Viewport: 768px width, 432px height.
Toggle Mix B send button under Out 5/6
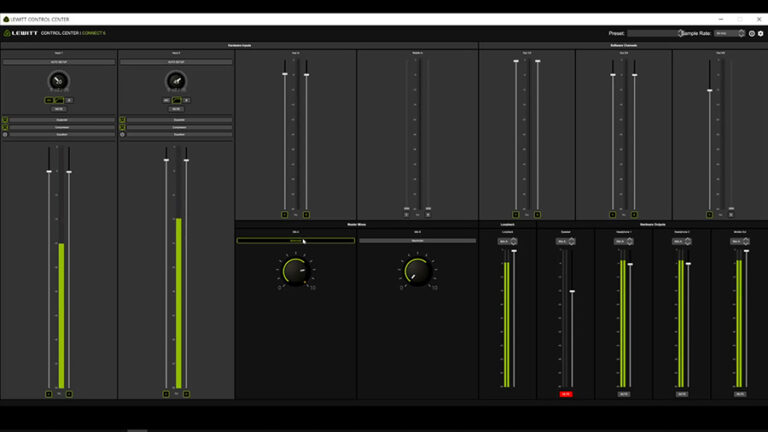pyautogui.click(x=731, y=215)
